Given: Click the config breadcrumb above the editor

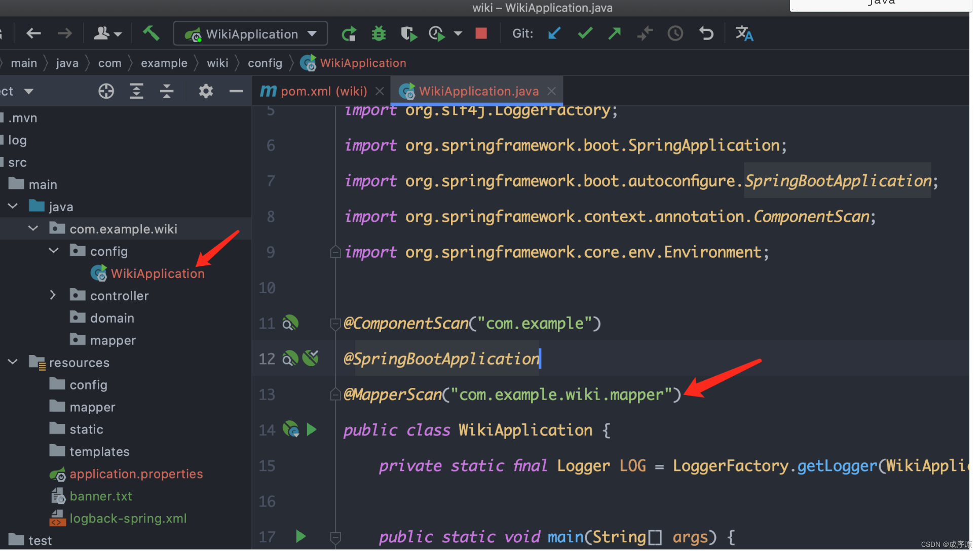Looking at the screenshot, I should pyautogui.click(x=265, y=63).
